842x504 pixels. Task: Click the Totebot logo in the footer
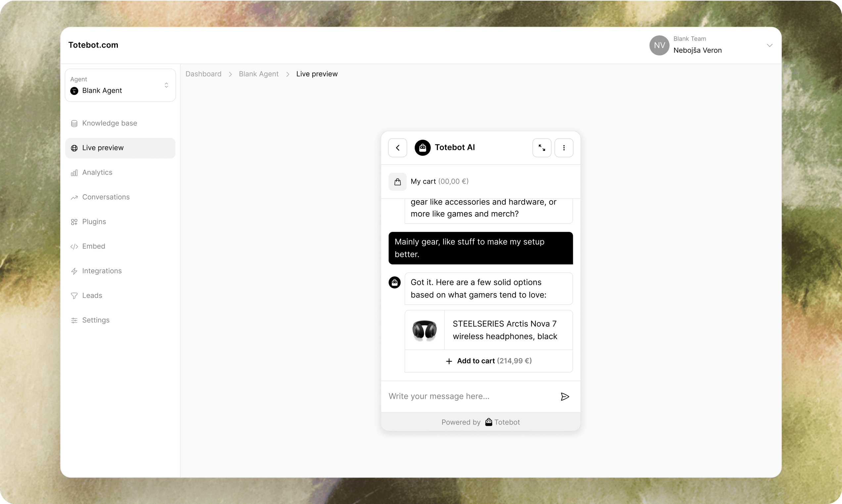pyautogui.click(x=489, y=422)
